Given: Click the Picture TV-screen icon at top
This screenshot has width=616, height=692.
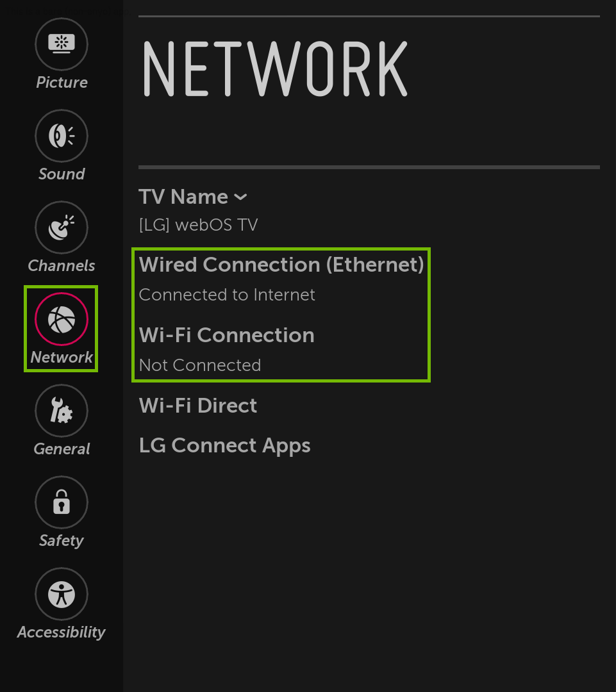Looking at the screenshot, I should coord(61,45).
